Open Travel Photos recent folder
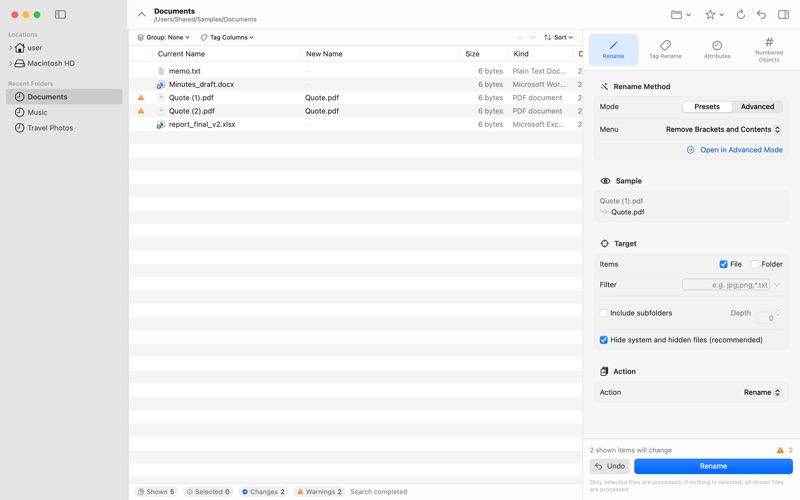The height and width of the screenshot is (500, 800). tap(64, 128)
